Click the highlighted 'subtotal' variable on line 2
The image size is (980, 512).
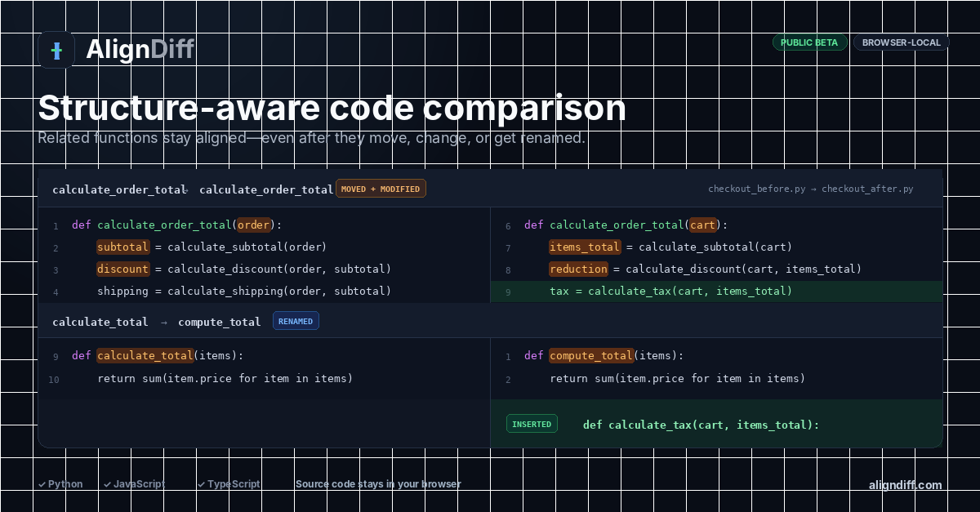(122, 247)
